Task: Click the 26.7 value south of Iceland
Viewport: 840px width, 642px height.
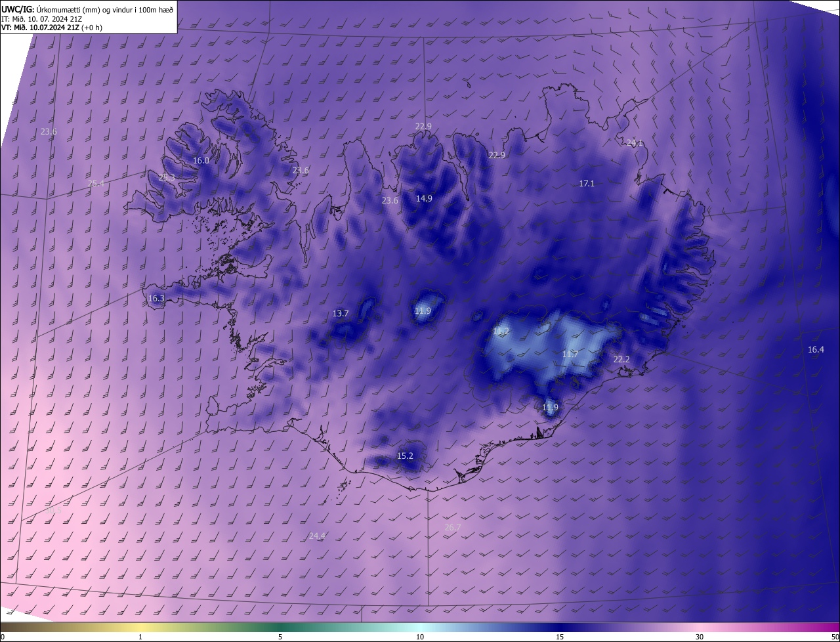Action: [x=452, y=527]
